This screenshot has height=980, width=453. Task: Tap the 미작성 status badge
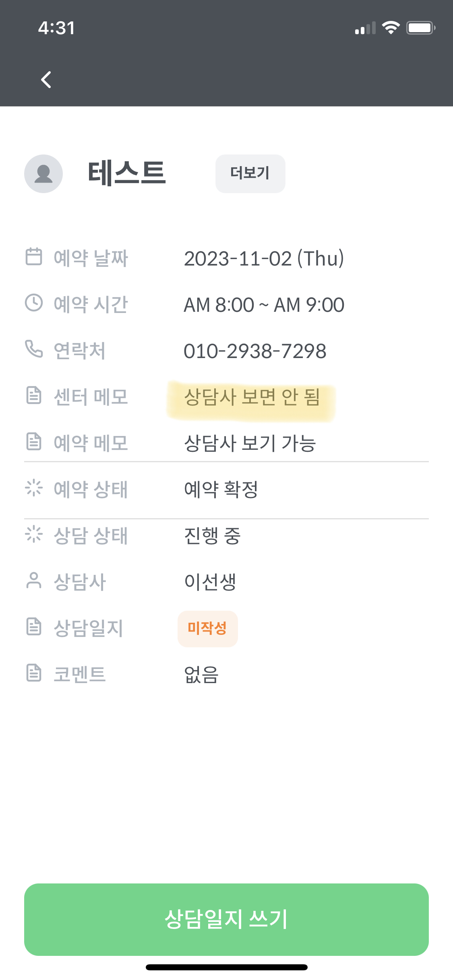pos(207,628)
